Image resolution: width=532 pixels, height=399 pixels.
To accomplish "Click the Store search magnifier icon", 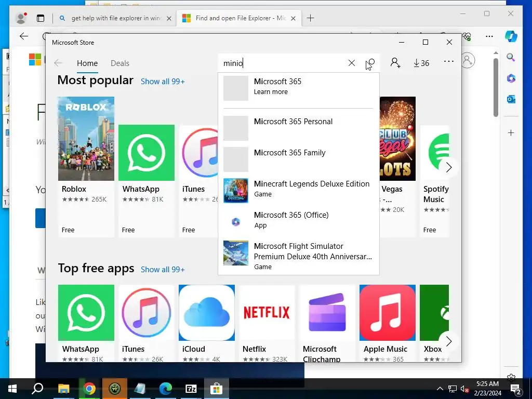I will coord(370,63).
